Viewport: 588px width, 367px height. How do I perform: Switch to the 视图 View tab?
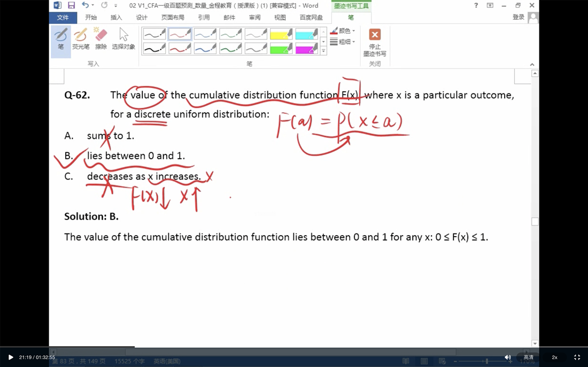pos(280,17)
